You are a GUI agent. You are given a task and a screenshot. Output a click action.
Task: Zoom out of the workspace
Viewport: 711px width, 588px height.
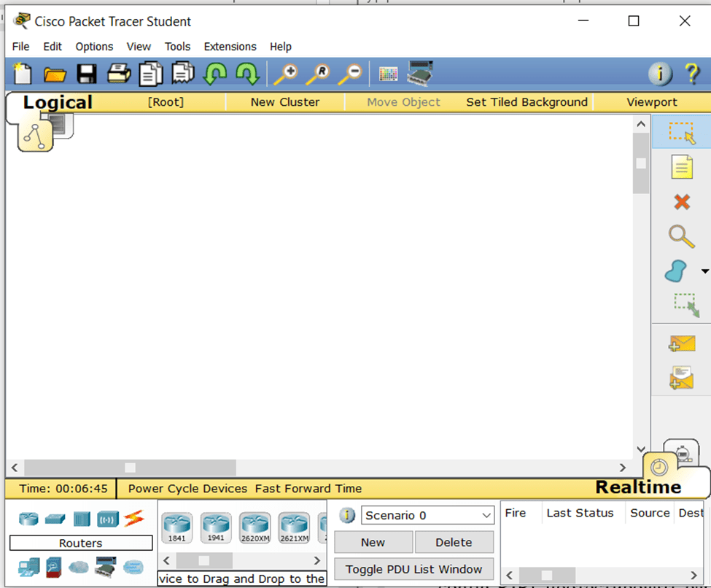coord(350,74)
